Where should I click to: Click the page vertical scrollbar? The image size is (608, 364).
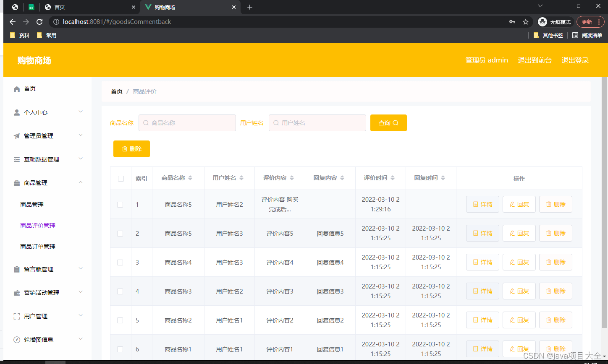point(605,201)
